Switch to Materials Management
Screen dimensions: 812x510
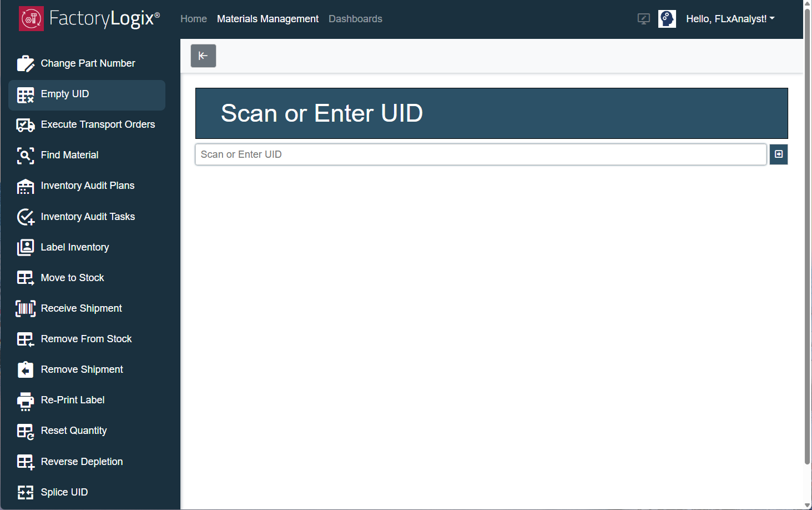pyautogui.click(x=268, y=18)
